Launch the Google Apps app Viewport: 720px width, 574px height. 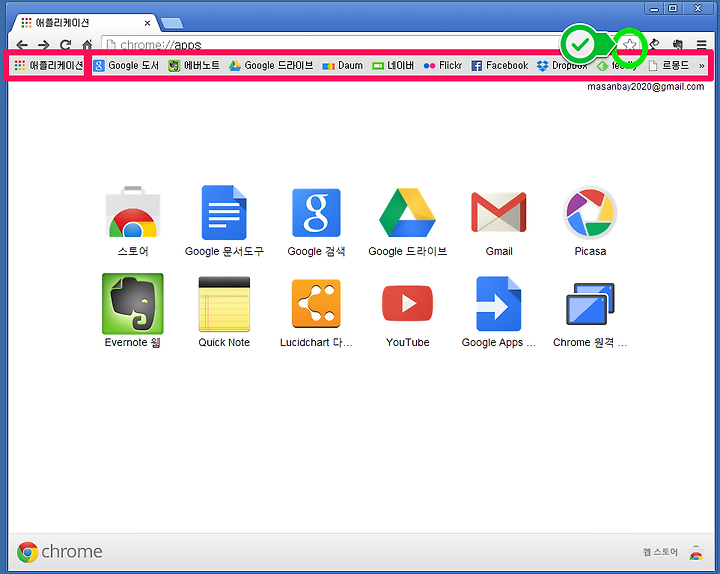(499, 311)
